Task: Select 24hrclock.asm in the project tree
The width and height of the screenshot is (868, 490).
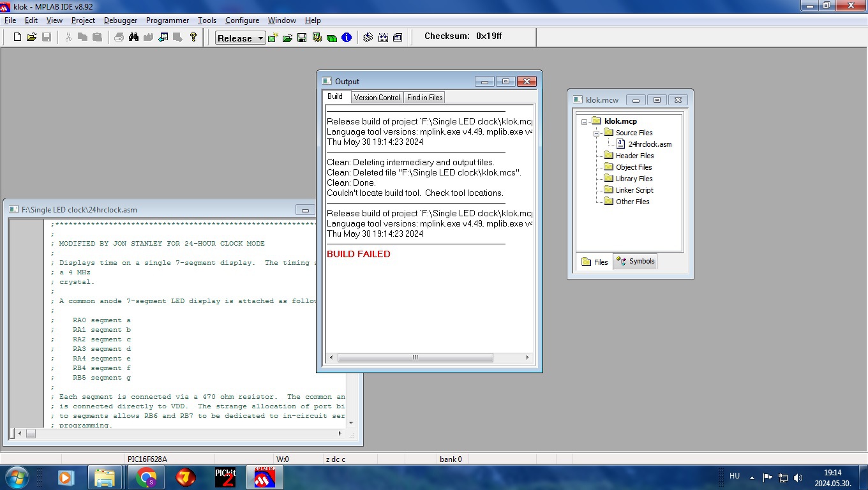Action: (649, 144)
